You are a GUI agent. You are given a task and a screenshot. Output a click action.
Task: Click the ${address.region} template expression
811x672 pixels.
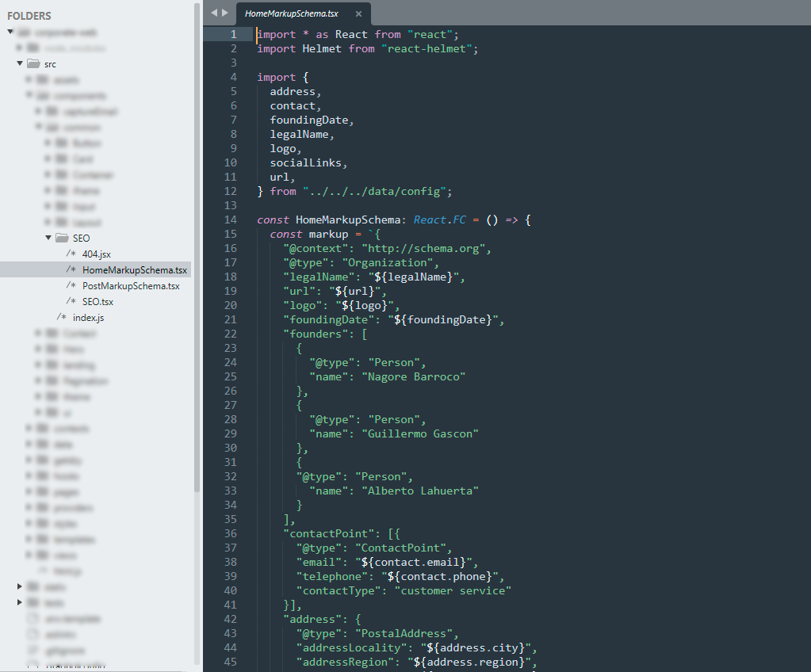(469, 662)
